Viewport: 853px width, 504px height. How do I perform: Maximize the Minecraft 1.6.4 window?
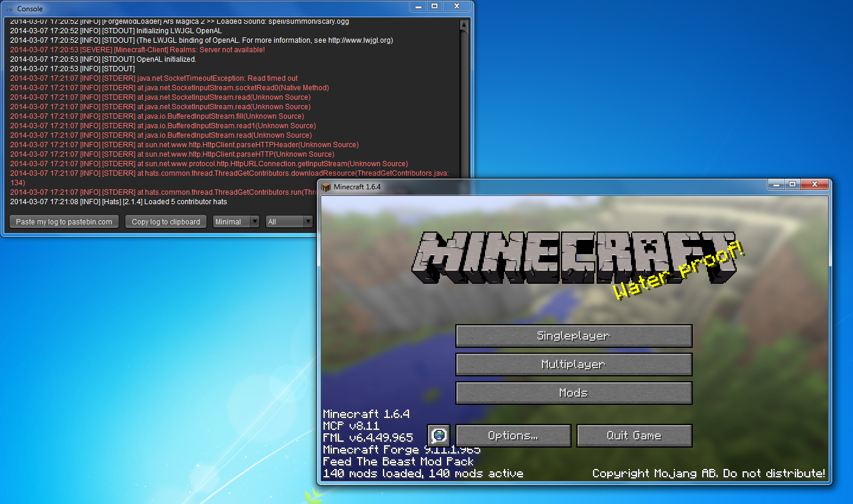click(792, 185)
